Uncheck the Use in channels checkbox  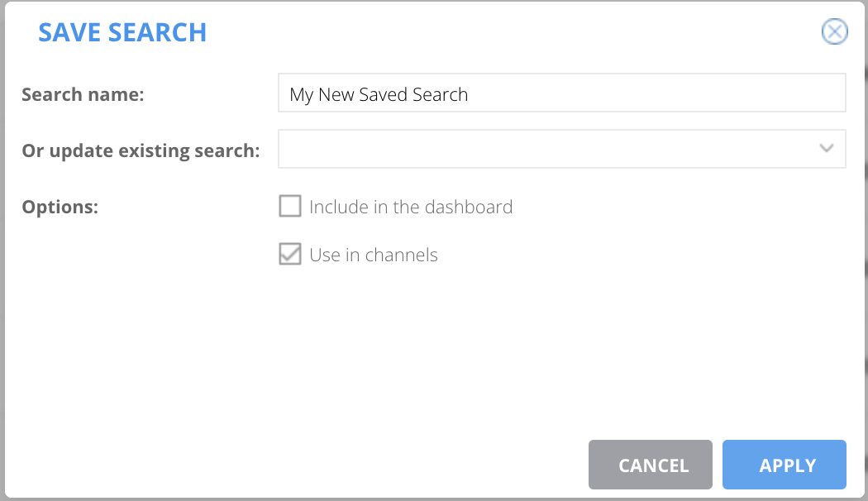[x=290, y=255]
